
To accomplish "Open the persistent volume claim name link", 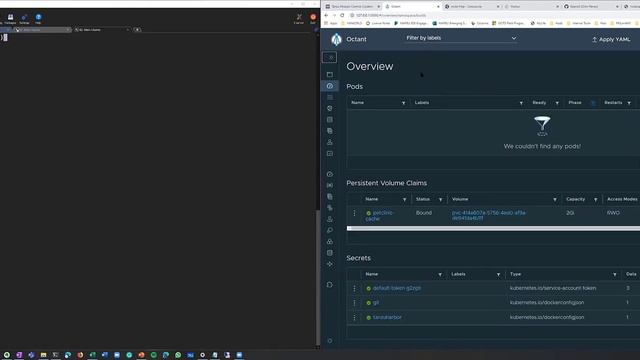I will point(380,216).
